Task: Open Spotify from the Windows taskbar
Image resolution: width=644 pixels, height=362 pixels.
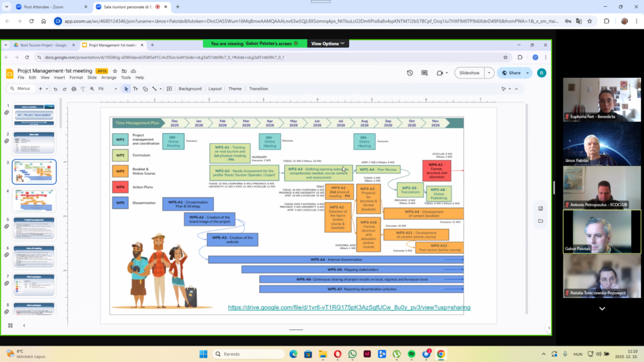Action: pyautogui.click(x=411, y=354)
